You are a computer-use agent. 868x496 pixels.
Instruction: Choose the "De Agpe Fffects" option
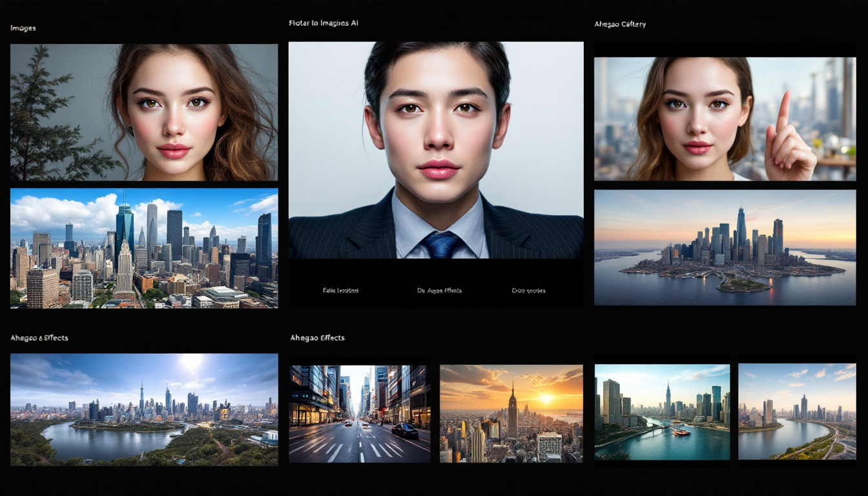439,291
